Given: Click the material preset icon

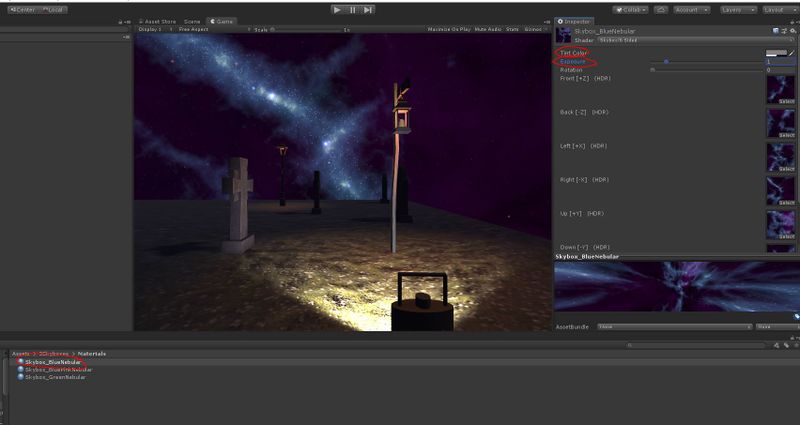Looking at the screenshot, I should coord(784,31).
